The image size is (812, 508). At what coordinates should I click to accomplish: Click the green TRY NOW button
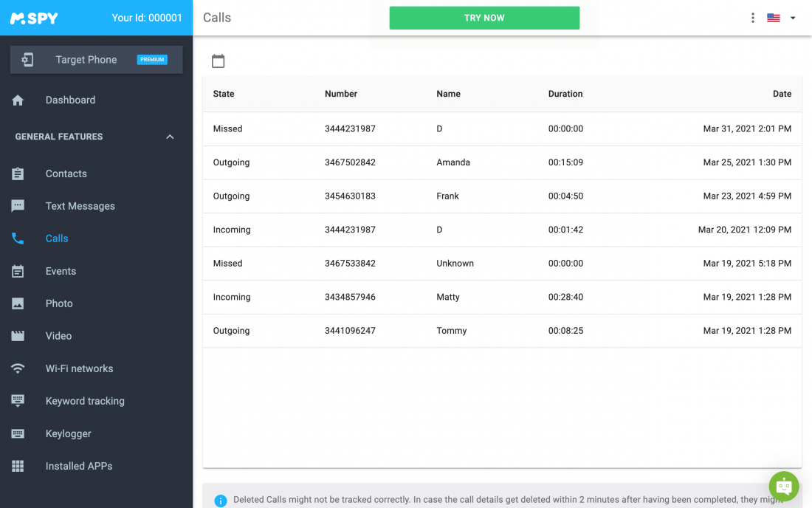pyautogui.click(x=484, y=18)
